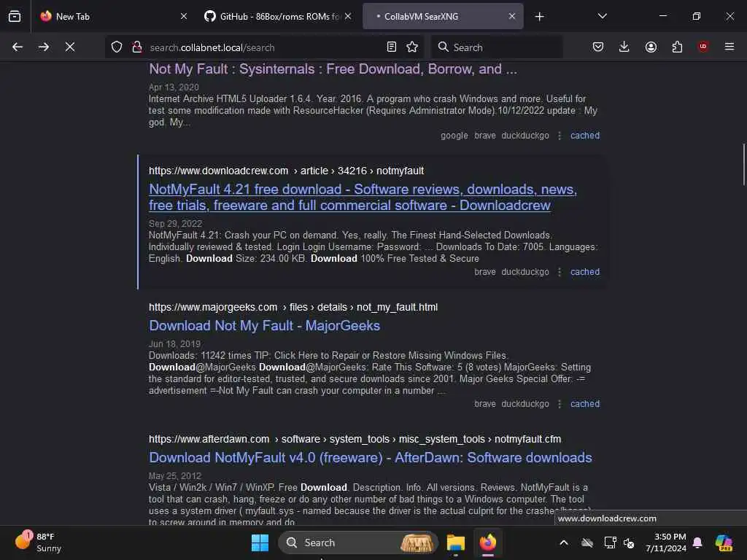
Task: Open Copilot preview icon in taskbar
Action: point(724,542)
